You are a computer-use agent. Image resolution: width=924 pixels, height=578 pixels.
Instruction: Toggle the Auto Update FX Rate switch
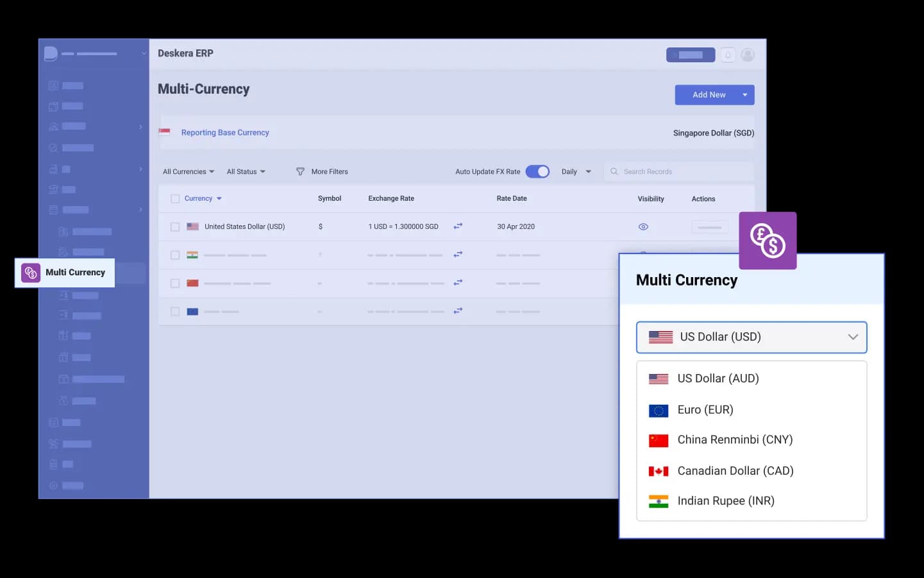point(537,172)
